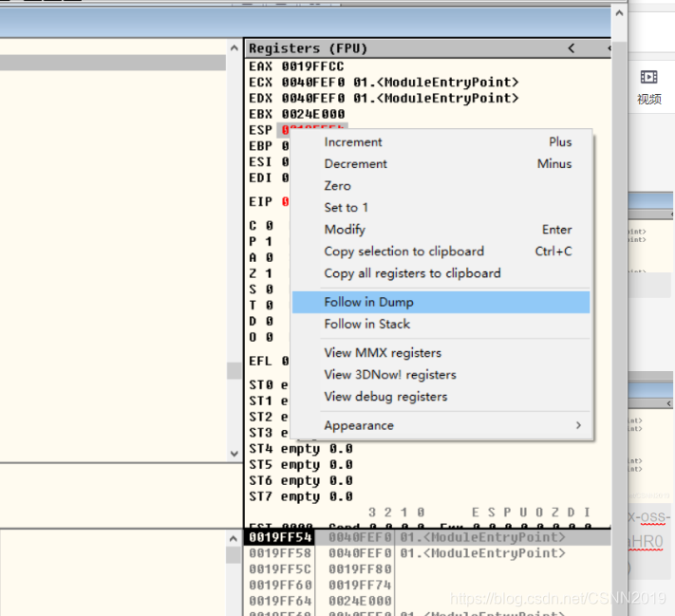Select the Set to 1 option
The height and width of the screenshot is (616, 675).
point(441,208)
